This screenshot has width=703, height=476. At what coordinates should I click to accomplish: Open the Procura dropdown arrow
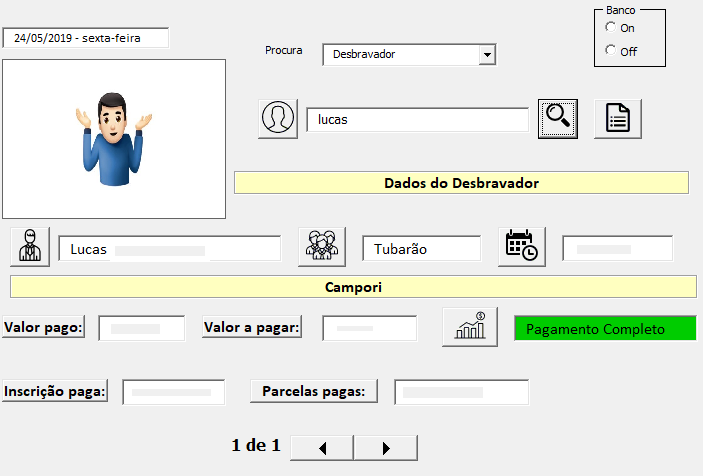[x=487, y=55]
